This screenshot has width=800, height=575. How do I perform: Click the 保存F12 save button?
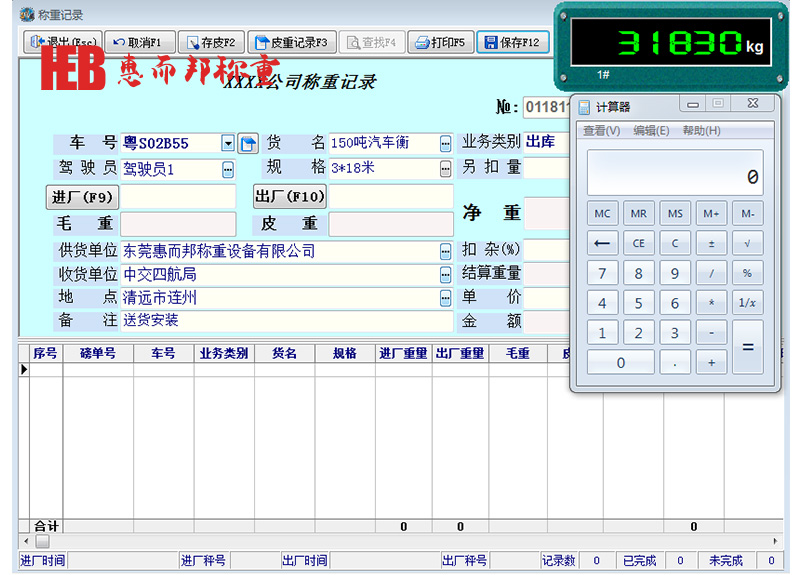[x=513, y=42]
